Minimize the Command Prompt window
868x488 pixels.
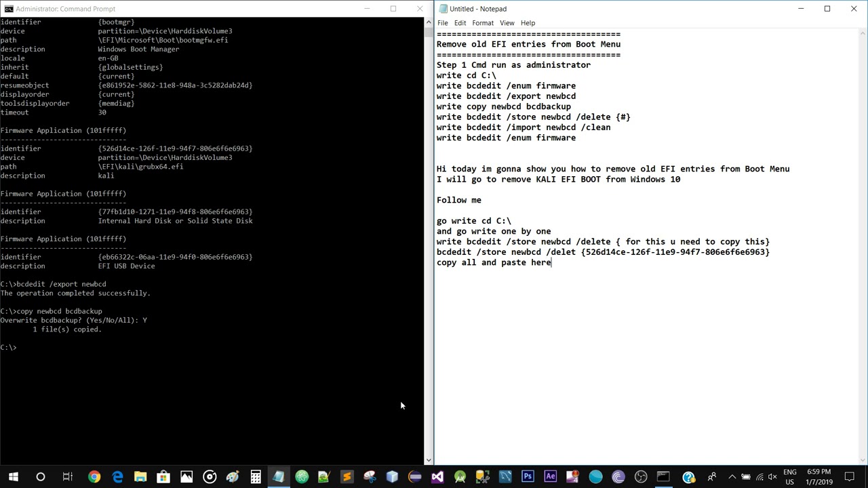367,9
